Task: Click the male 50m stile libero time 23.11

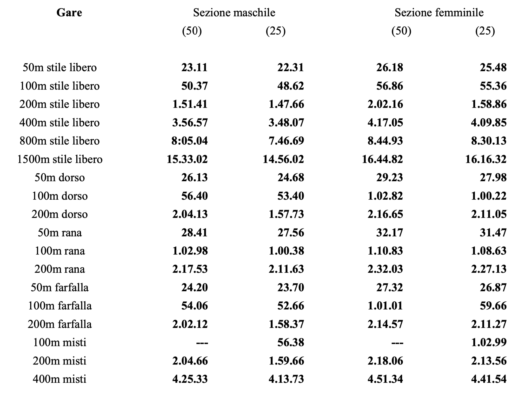Action: point(195,67)
